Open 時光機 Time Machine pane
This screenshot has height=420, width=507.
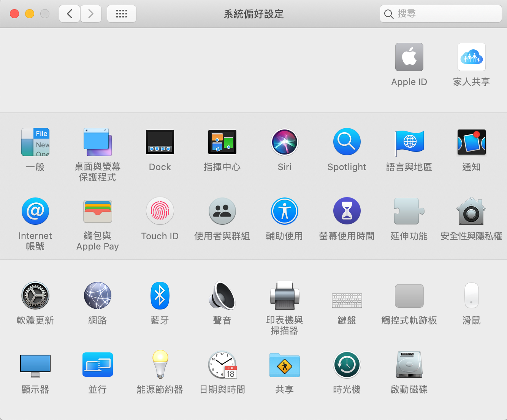[x=347, y=365]
